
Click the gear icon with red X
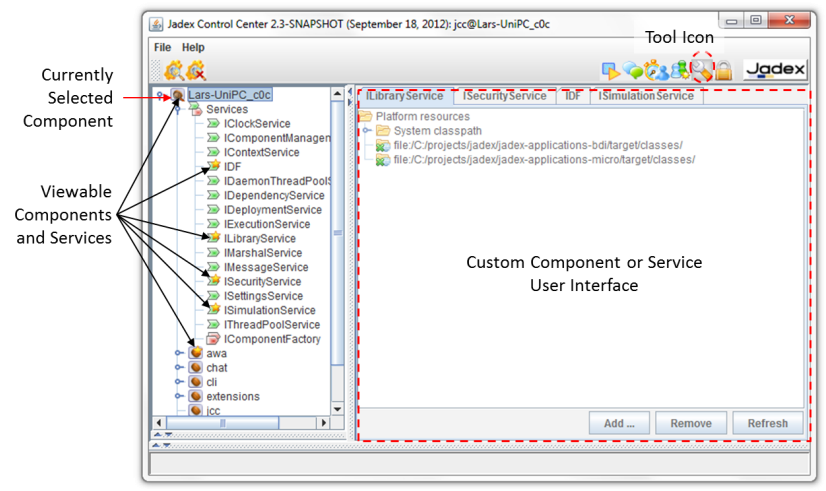coord(196,70)
